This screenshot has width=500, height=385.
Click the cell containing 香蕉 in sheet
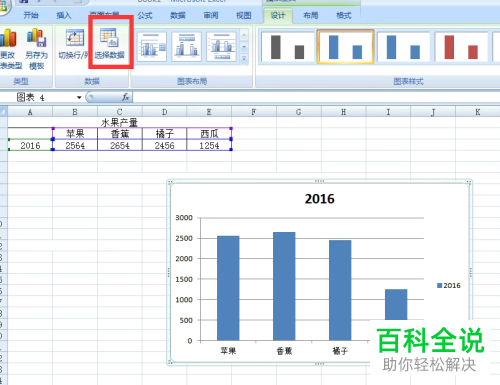(120, 134)
